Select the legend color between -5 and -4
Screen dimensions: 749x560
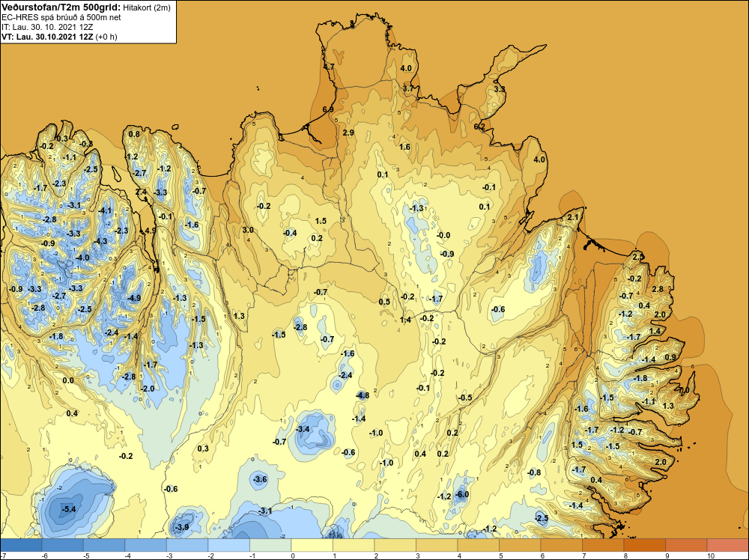click(104, 545)
